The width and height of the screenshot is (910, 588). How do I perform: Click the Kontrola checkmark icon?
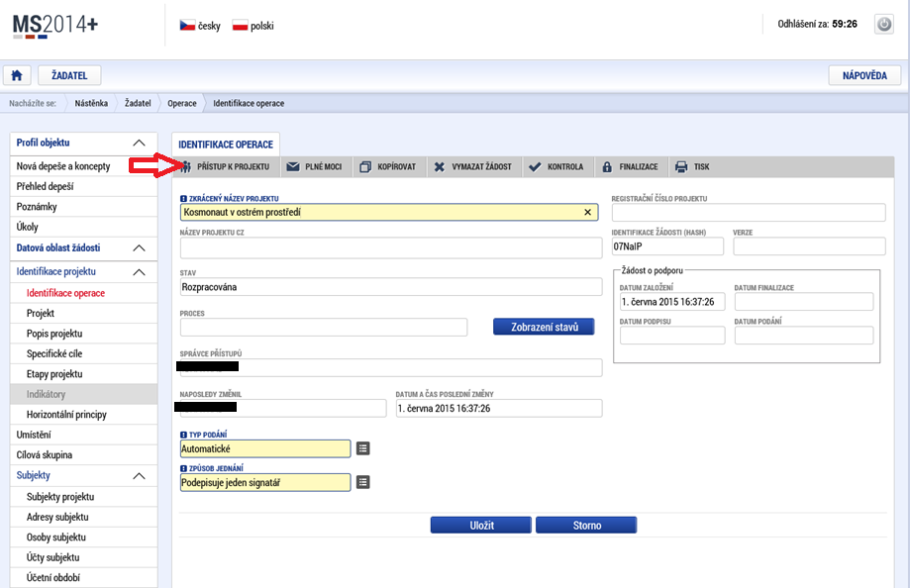point(535,167)
